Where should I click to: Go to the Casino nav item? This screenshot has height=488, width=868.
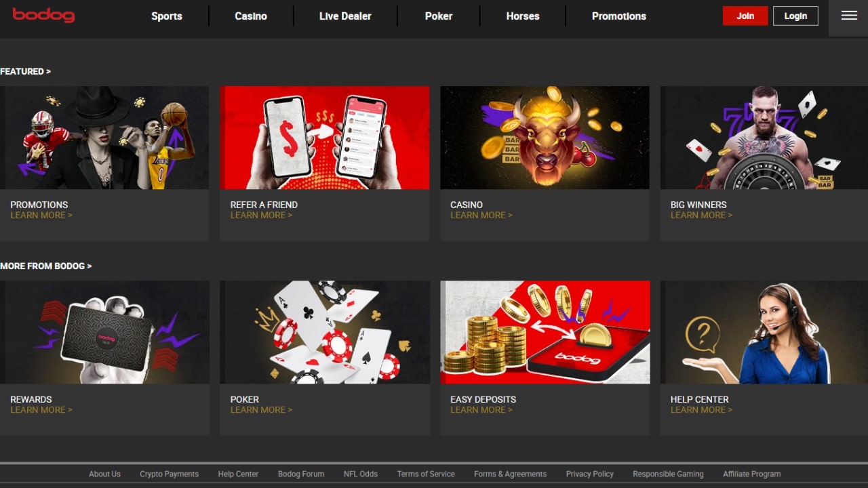(x=251, y=16)
